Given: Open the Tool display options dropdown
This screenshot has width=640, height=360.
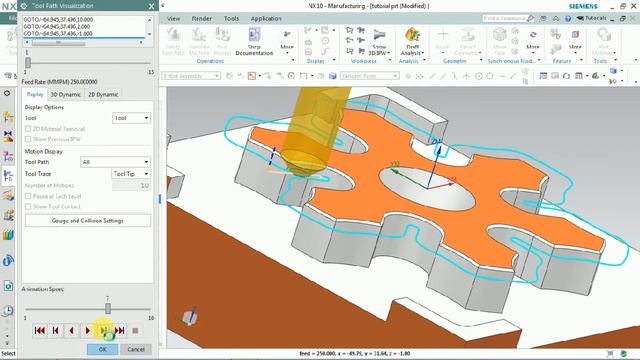Looking at the screenshot, I should tap(131, 118).
